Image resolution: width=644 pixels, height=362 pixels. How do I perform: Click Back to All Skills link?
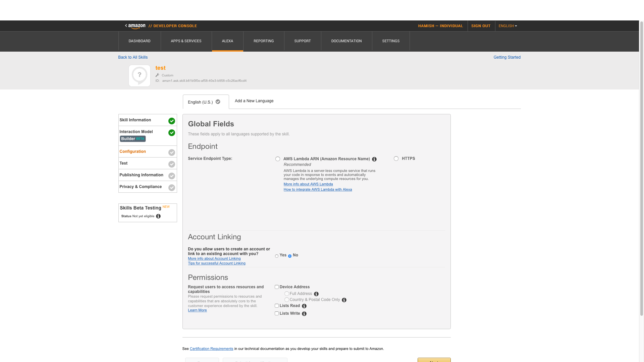coord(133,57)
